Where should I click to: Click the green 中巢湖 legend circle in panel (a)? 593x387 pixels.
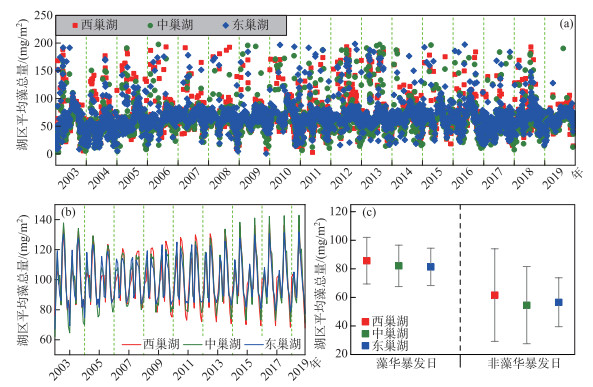(151, 25)
